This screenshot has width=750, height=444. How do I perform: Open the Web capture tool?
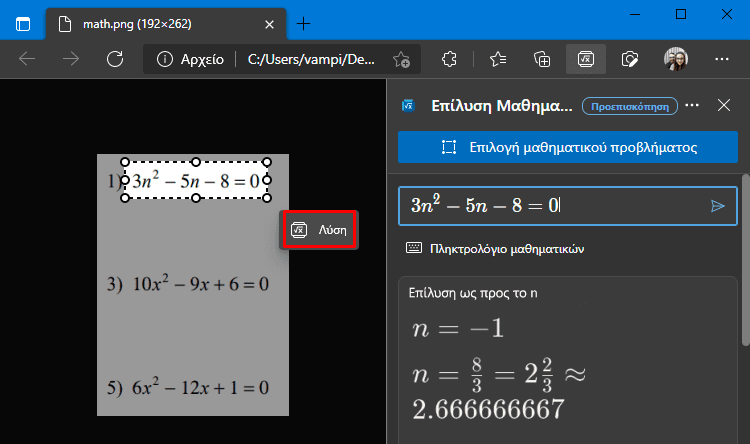pos(630,59)
